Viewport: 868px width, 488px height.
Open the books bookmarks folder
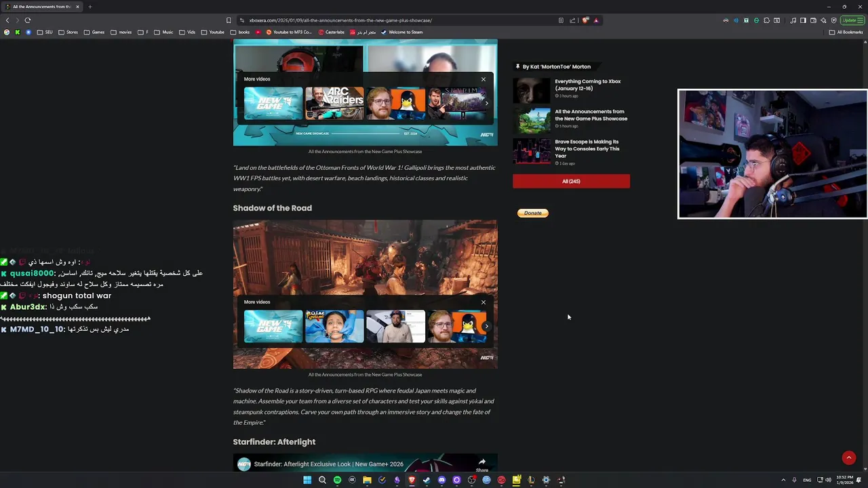tap(240, 32)
